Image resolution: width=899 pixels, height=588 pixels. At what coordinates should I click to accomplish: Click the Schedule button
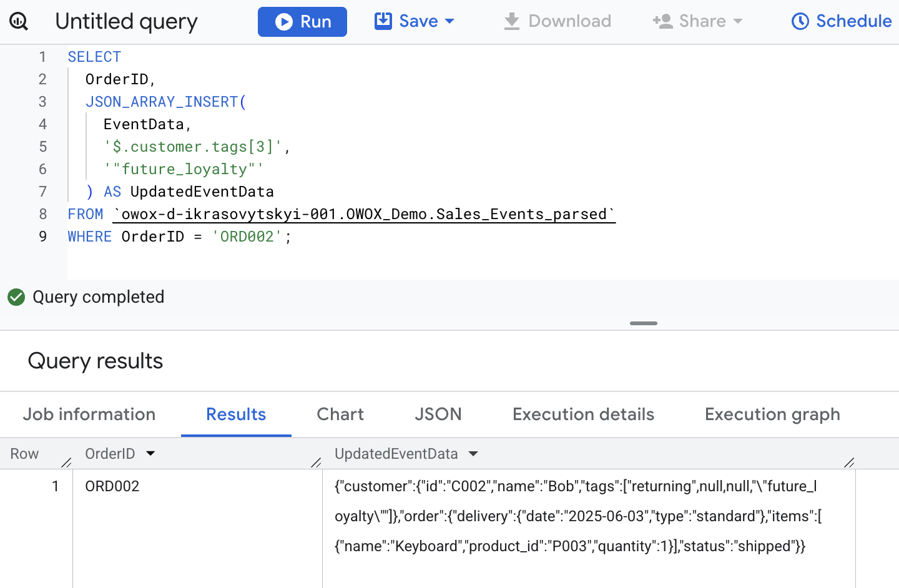842,21
